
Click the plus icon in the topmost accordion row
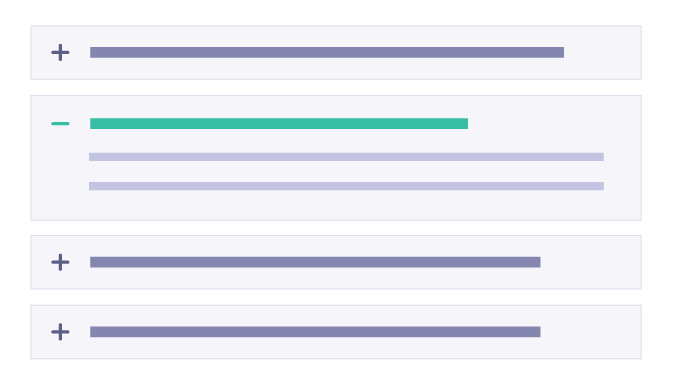60,53
